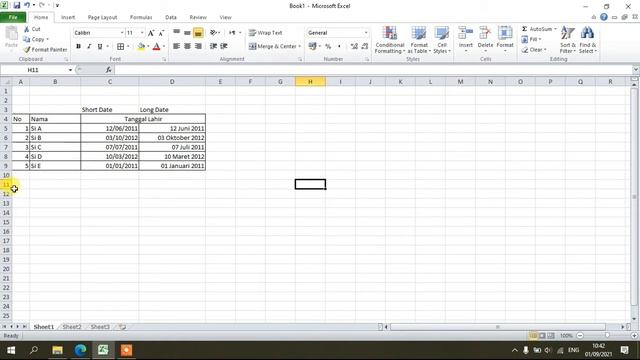The image size is (640, 360).
Task: Open taskbar search magnifier
Action: click(34, 350)
